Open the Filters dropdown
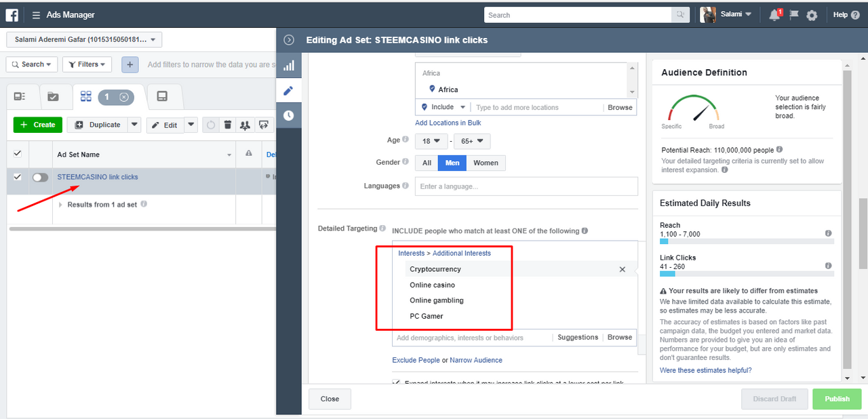868x419 pixels. (87, 64)
